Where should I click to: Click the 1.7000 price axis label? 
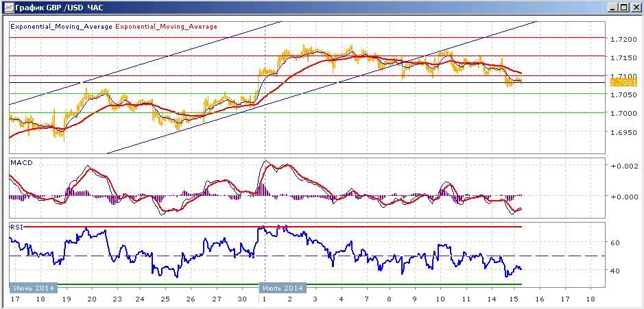(623, 113)
